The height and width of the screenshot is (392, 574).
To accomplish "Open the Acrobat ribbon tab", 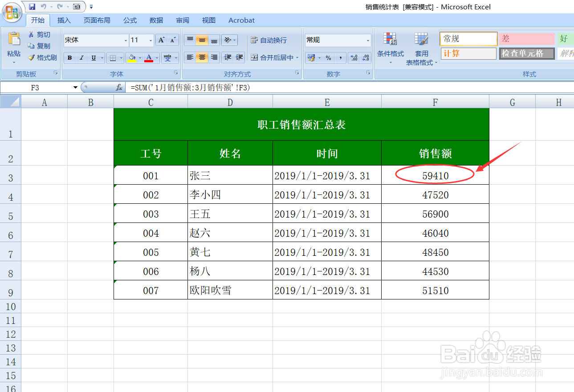I will point(241,20).
